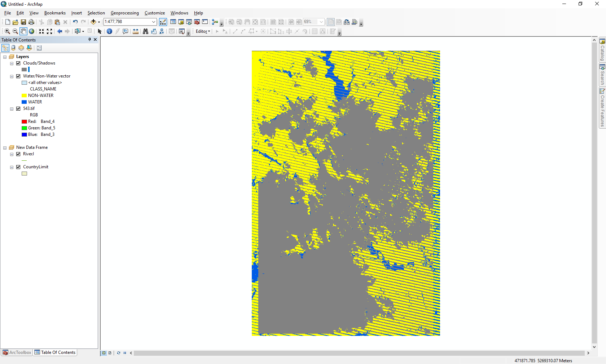
Task: Open the Measure ruler tool
Action: point(136,31)
